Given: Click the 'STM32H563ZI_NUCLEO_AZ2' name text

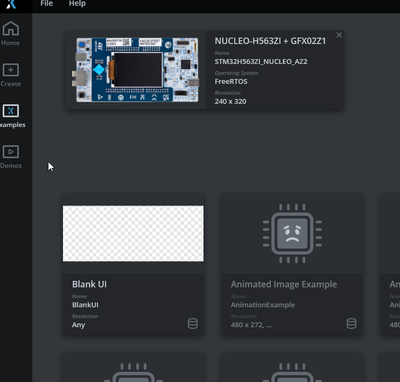Looking at the screenshot, I should tap(261, 62).
